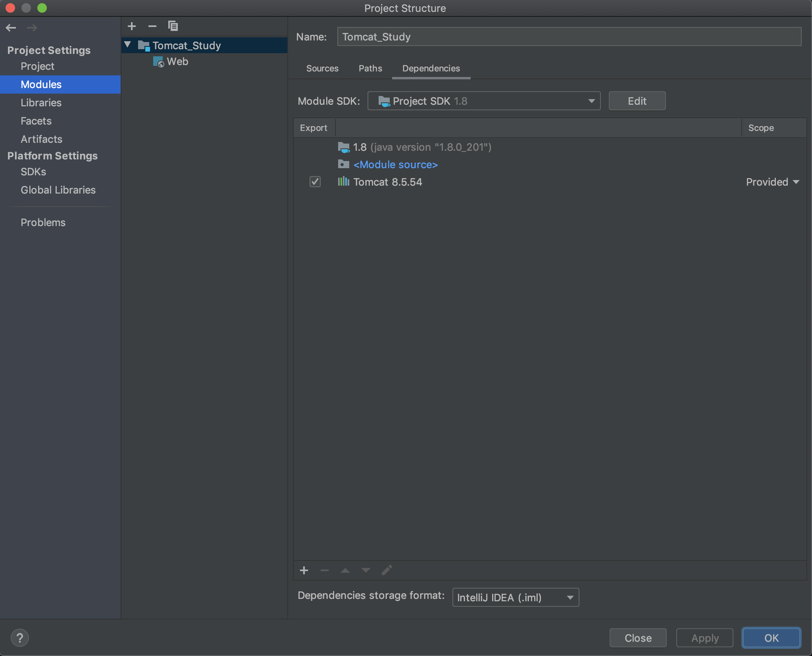Collapse the Tomcat_Study tree node

(x=128, y=45)
